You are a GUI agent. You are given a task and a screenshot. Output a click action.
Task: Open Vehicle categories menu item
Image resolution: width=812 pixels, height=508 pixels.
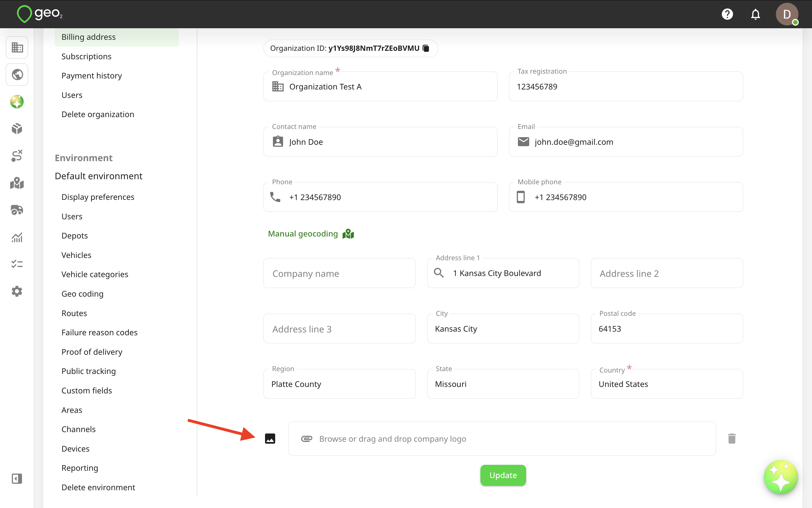click(x=95, y=274)
